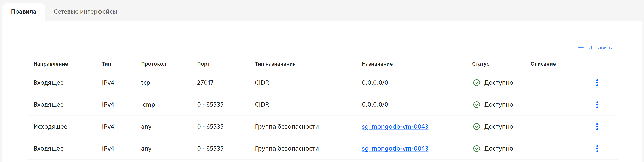Open three-dot menu for Исходящее any rule
This screenshot has width=644, height=162.
pyautogui.click(x=597, y=126)
